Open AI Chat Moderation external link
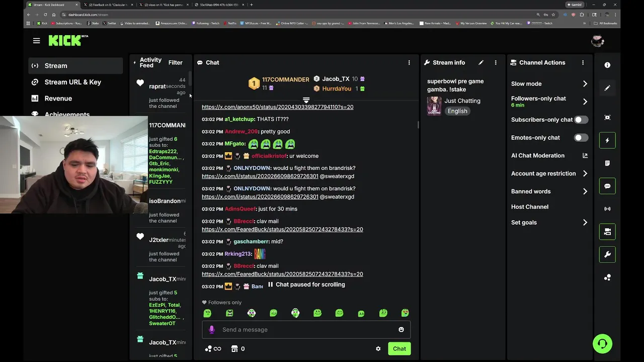Image resolution: width=644 pixels, height=362 pixels. coord(585,156)
